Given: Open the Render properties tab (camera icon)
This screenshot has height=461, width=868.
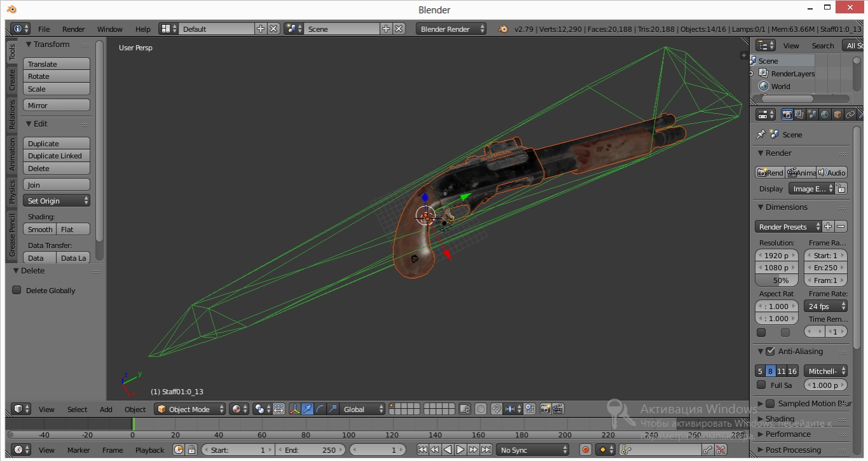Looking at the screenshot, I should click(x=787, y=114).
